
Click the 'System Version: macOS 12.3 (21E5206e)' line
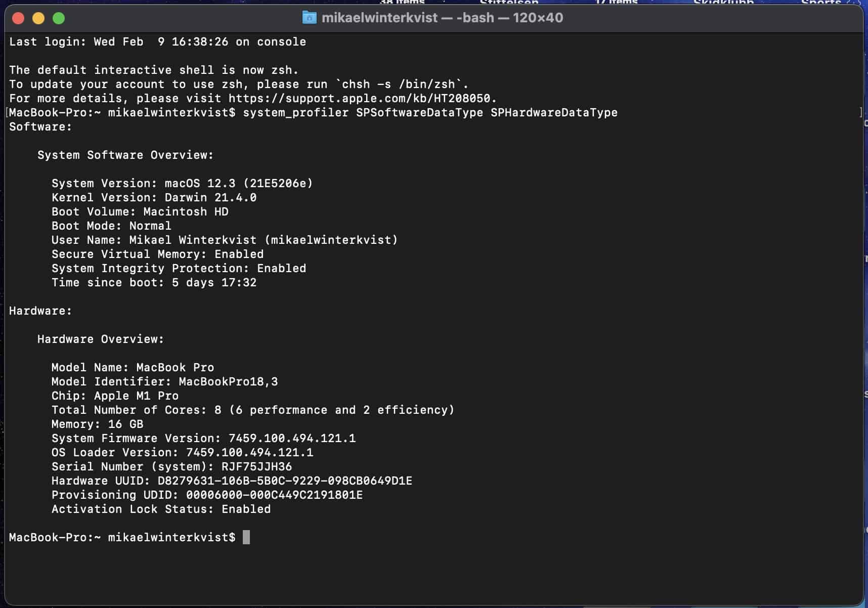[182, 184]
